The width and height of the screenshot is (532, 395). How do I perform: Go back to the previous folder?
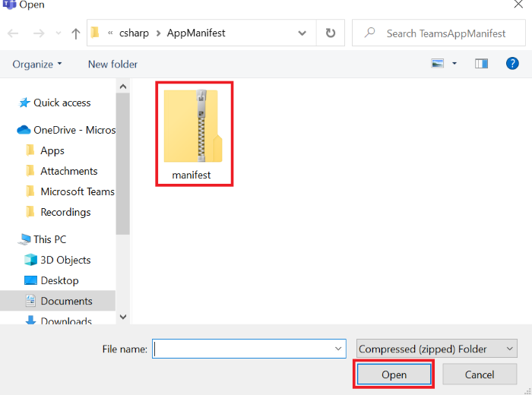click(x=13, y=33)
